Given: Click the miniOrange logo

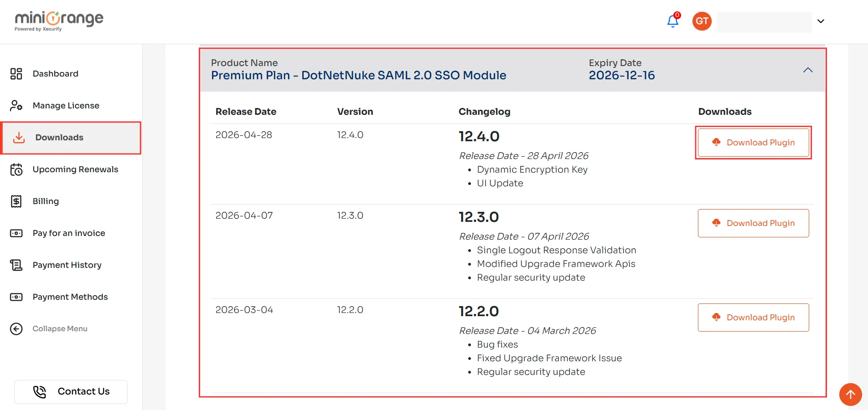Looking at the screenshot, I should coord(59,21).
